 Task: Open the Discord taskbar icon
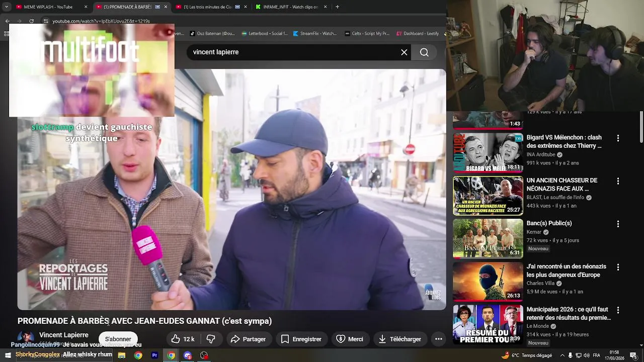(x=188, y=355)
